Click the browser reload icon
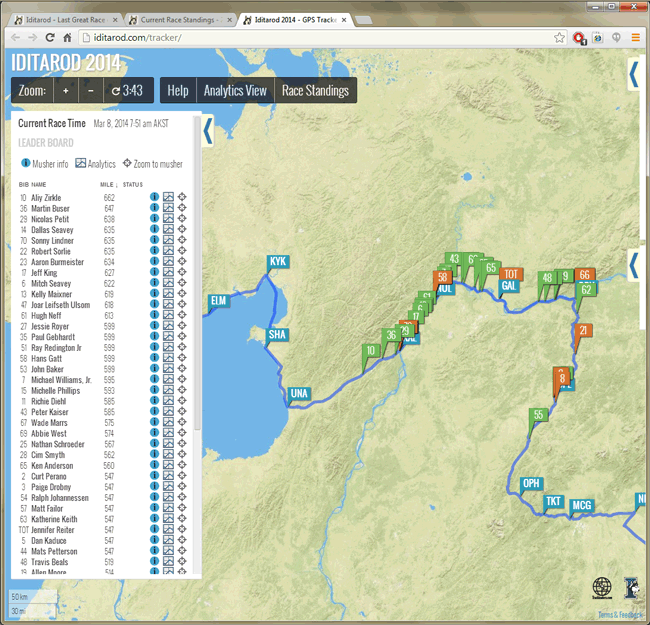 [50, 38]
